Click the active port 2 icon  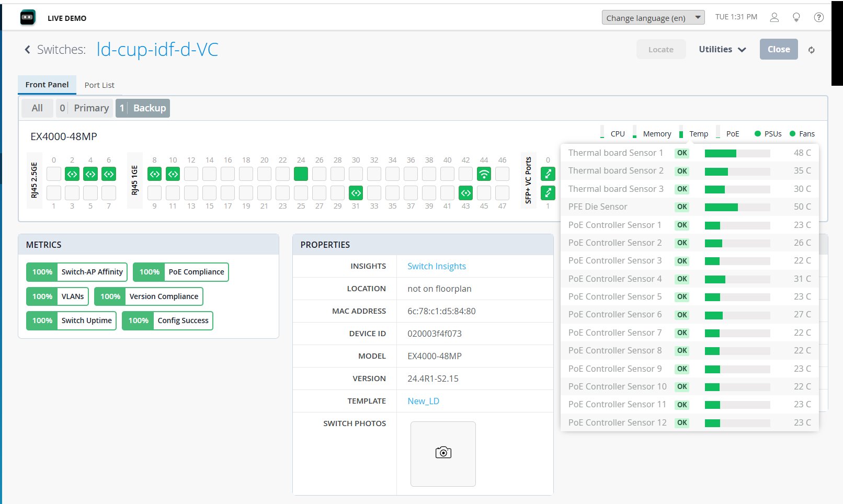(72, 174)
